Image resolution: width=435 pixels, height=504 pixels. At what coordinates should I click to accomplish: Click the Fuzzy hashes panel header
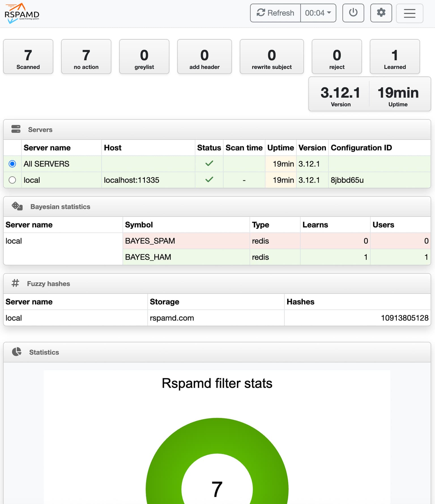217,284
